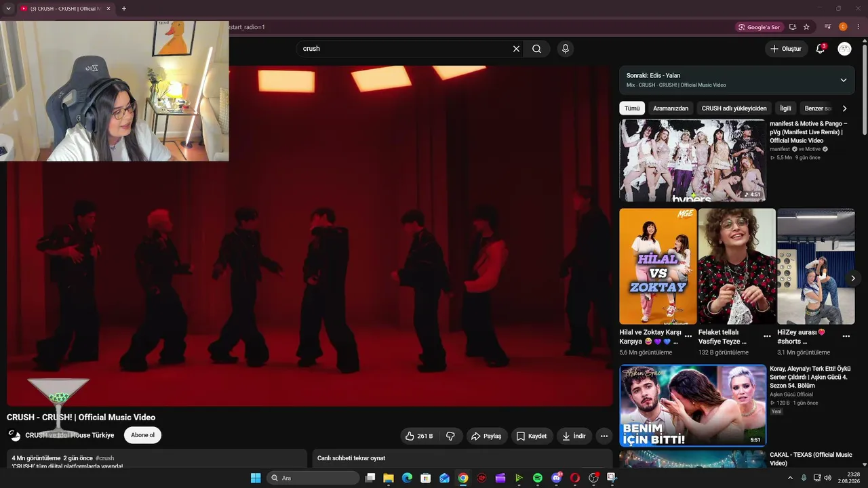Image resolution: width=868 pixels, height=488 pixels.
Task: Open Spotify from the taskbar
Action: click(x=538, y=478)
